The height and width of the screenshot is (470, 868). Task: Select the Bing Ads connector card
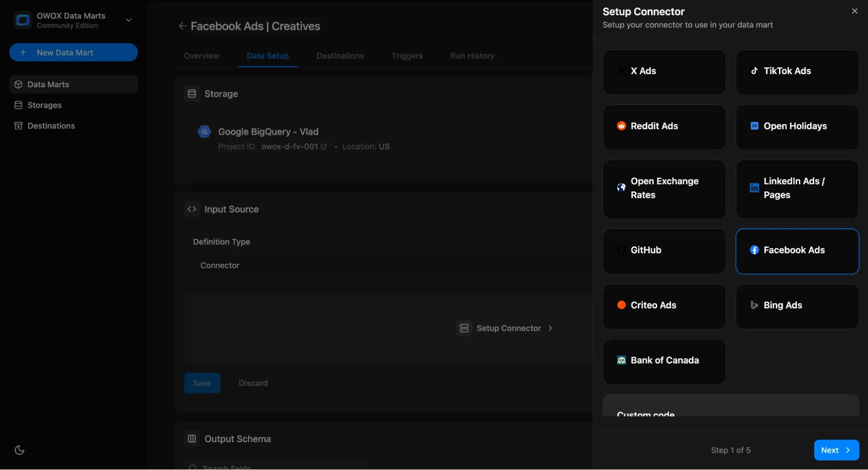[797, 306]
